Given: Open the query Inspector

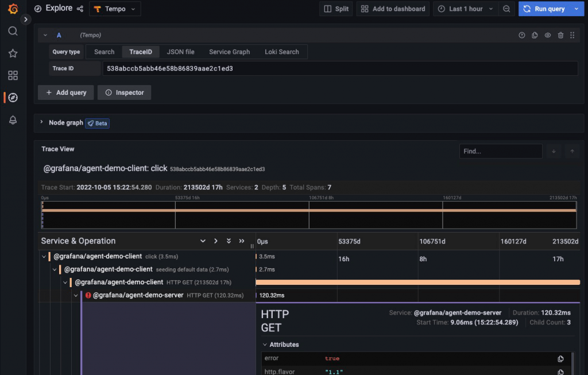Looking at the screenshot, I should coord(124,92).
